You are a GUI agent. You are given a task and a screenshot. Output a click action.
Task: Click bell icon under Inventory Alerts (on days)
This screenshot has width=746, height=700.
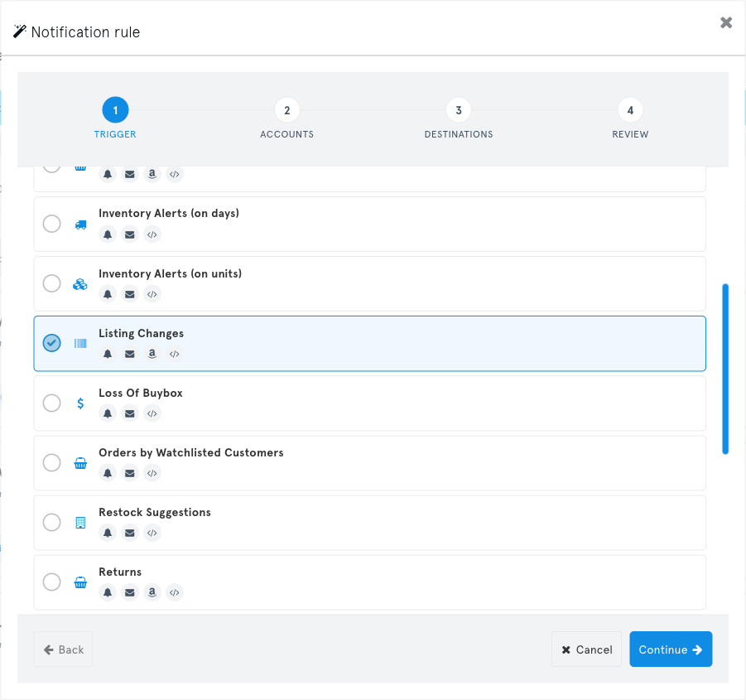tap(108, 234)
